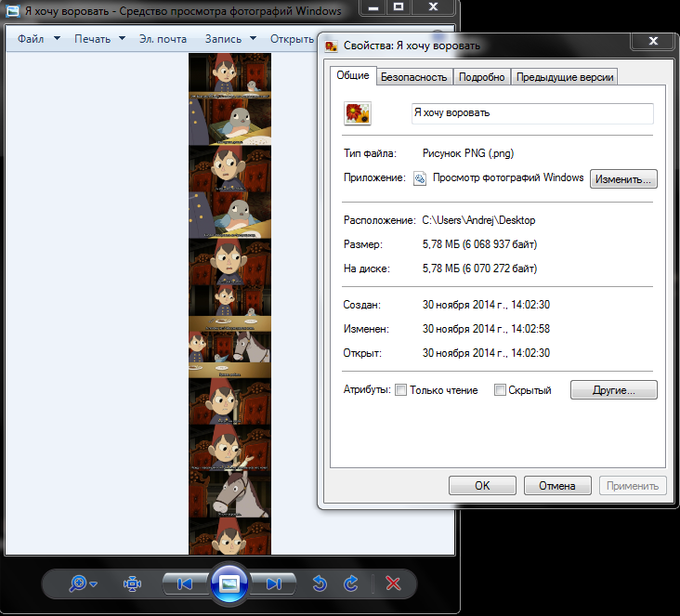Skip to the next photo
Viewport: 680px width, 616px height.
[x=274, y=583]
